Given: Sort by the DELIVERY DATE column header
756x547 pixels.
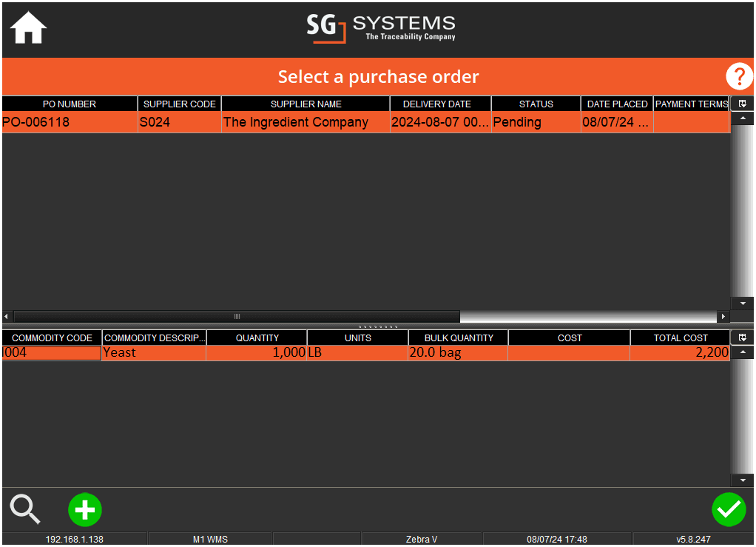Looking at the screenshot, I should tap(440, 104).
